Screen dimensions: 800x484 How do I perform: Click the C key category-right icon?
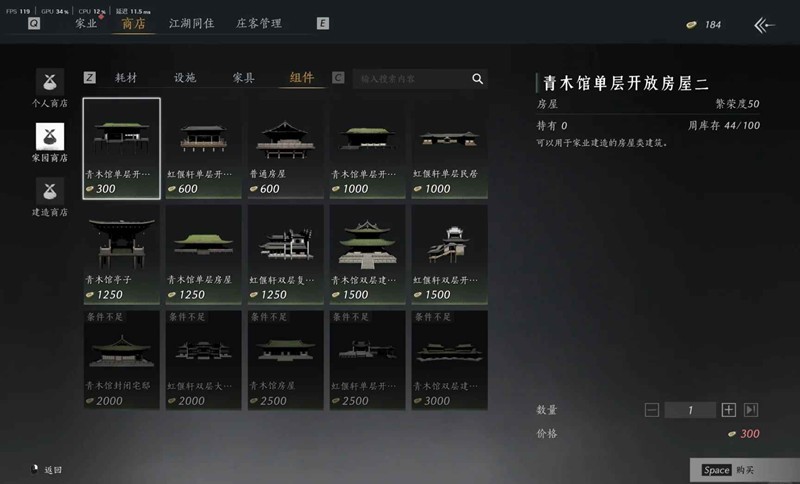click(338, 78)
